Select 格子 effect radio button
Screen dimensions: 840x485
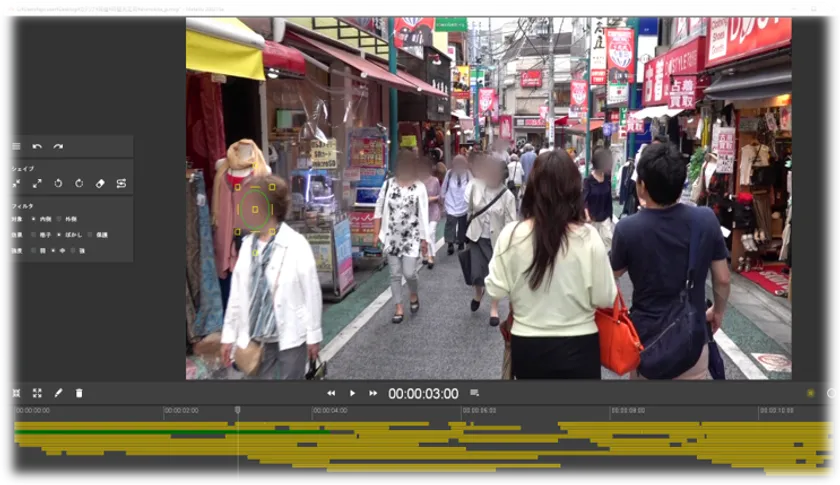point(33,235)
